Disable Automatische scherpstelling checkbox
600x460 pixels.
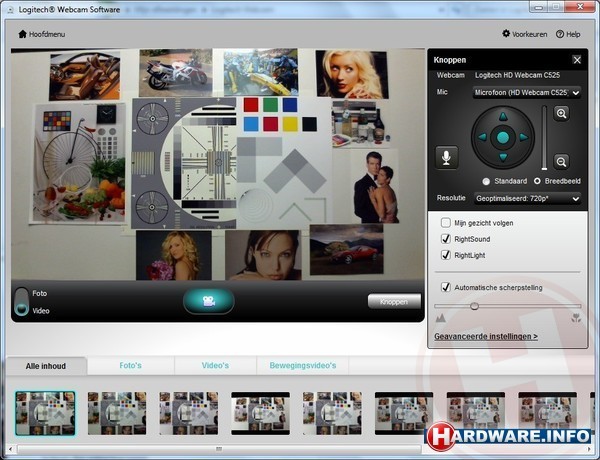(x=446, y=287)
